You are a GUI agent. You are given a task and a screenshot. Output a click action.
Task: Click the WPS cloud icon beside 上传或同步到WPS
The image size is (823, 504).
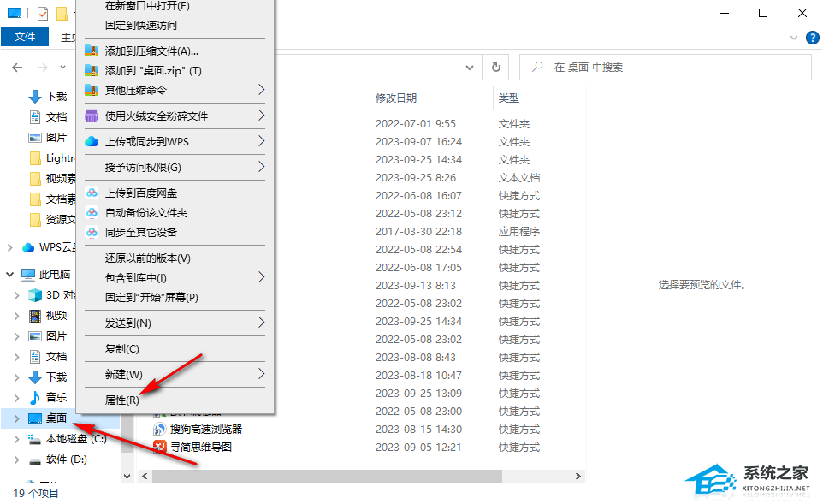point(90,141)
